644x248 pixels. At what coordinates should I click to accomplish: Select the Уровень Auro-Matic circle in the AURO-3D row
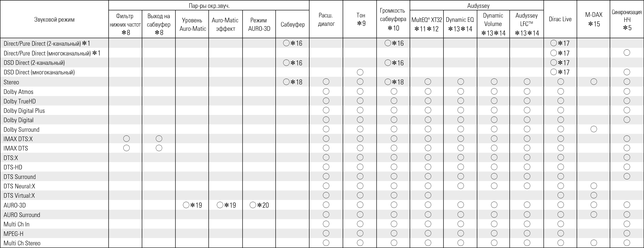pos(186,205)
